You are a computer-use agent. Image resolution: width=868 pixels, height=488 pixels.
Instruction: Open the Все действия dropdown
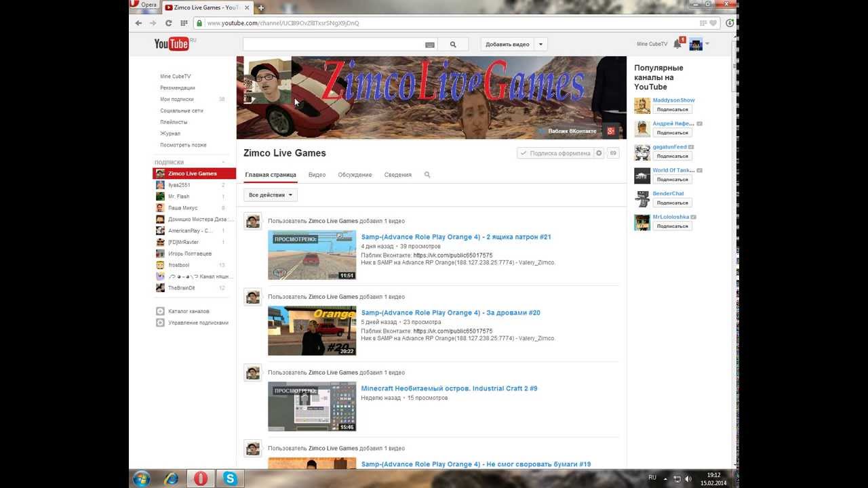click(x=271, y=195)
